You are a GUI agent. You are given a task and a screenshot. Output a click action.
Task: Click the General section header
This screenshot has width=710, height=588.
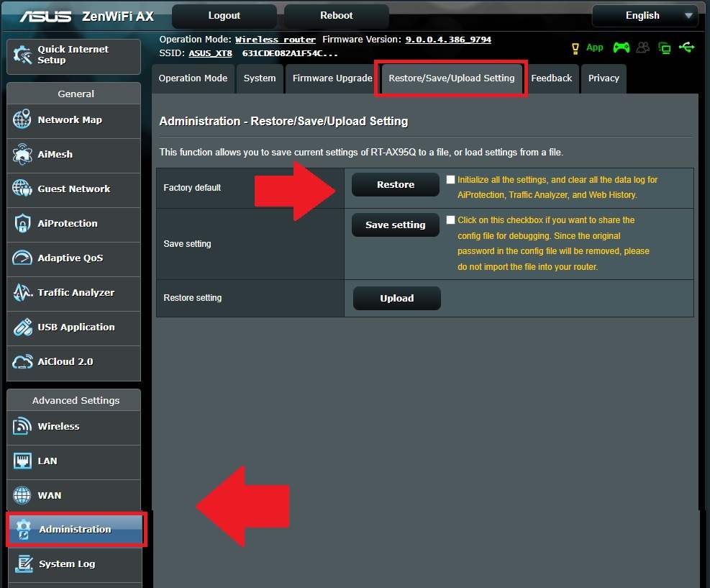76,94
